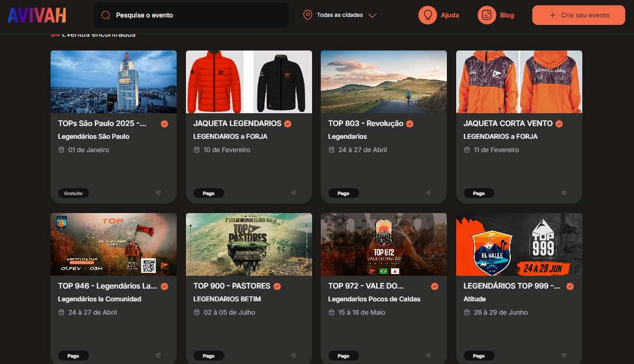Click the calendar icon beside '01 de Janeiro'
This screenshot has height=364, width=634.
tap(62, 150)
